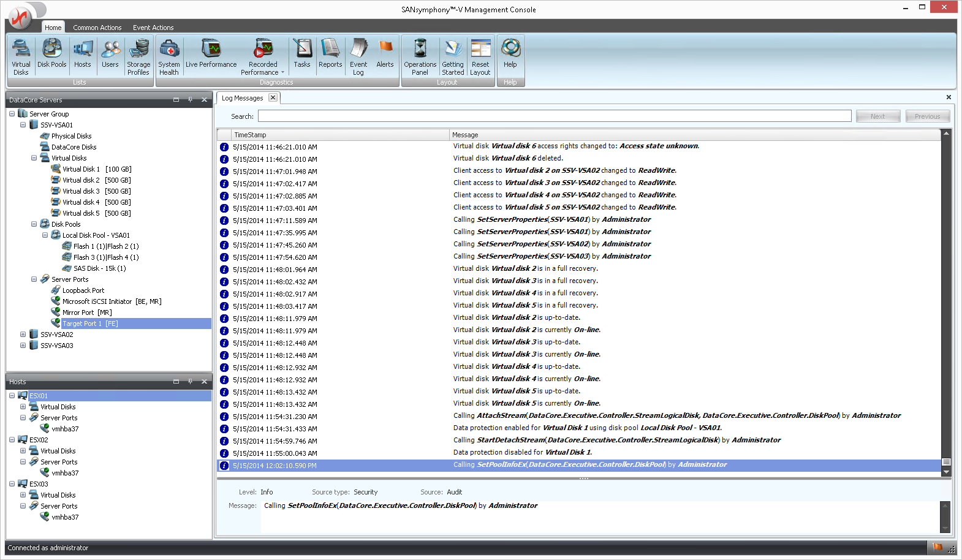Open the System Health diagnostics

click(x=169, y=56)
